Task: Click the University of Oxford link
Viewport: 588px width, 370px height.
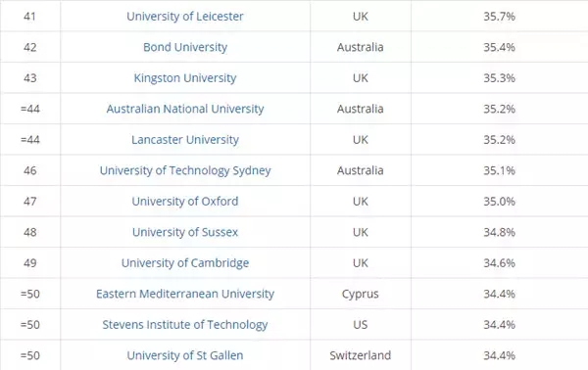Action: [185, 201]
